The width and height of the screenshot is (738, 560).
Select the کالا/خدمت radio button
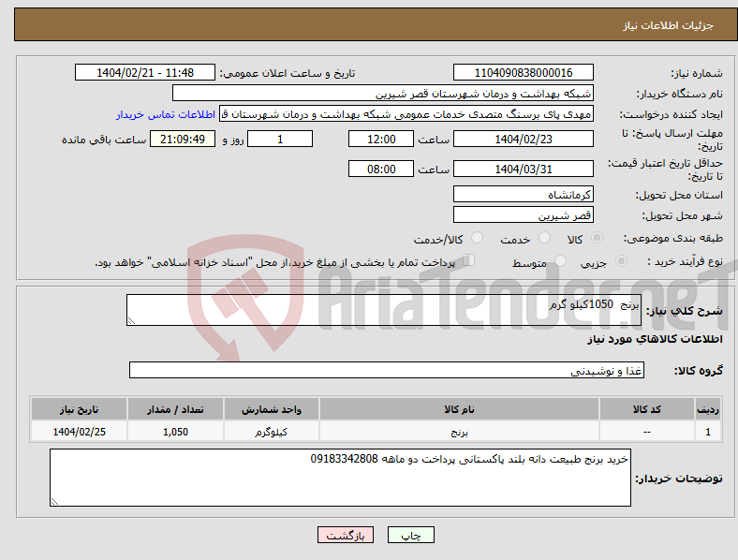point(478,238)
